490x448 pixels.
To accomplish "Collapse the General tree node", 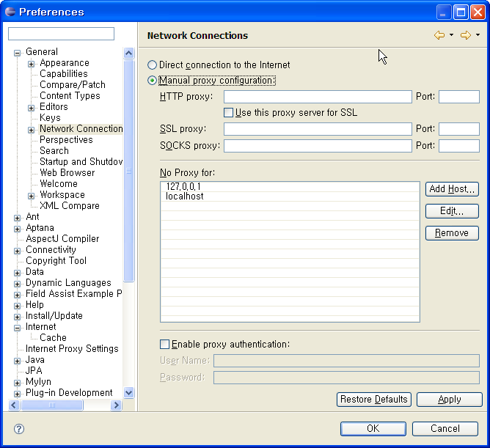I will click(x=18, y=52).
